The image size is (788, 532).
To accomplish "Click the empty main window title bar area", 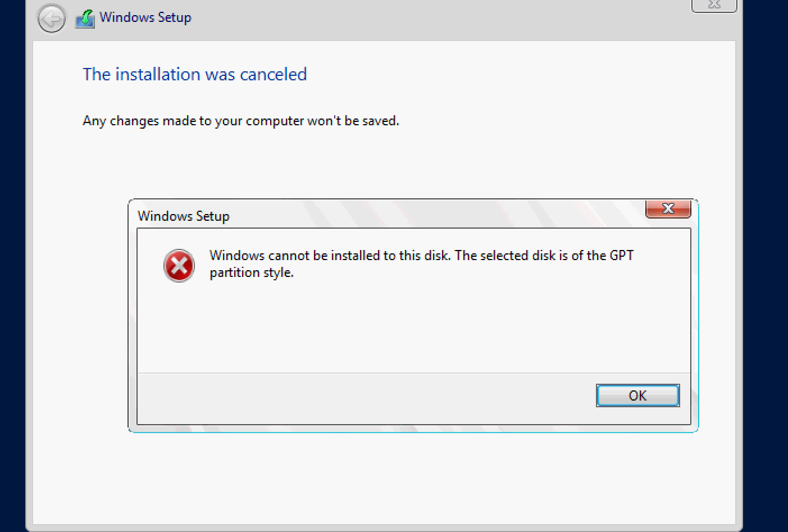I will 438,19.
